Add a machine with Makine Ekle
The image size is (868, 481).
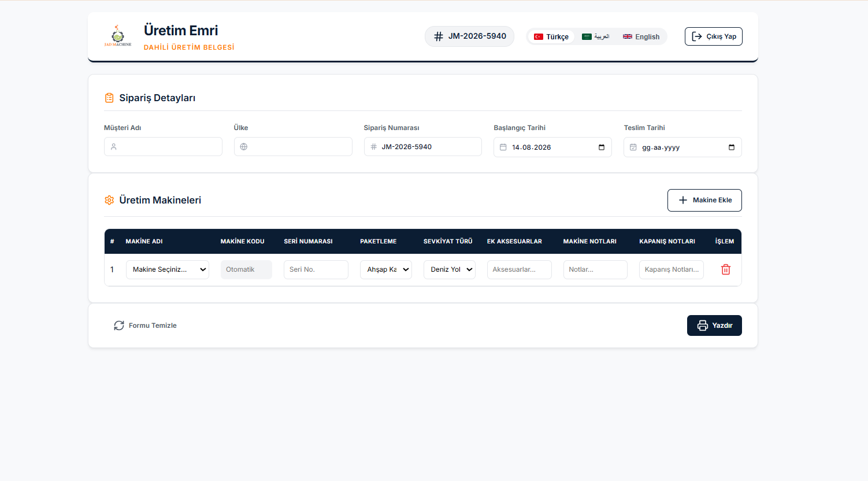(704, 200)
